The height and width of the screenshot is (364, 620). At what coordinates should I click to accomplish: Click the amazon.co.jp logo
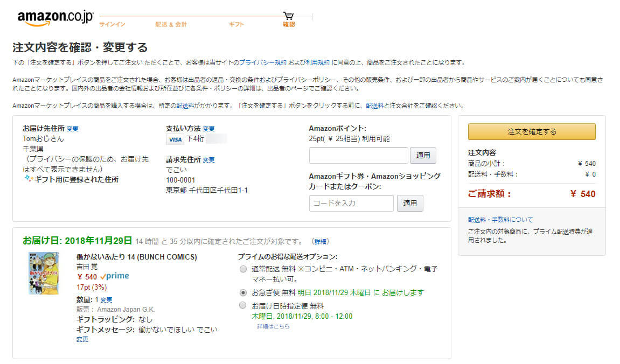point(55,18)
